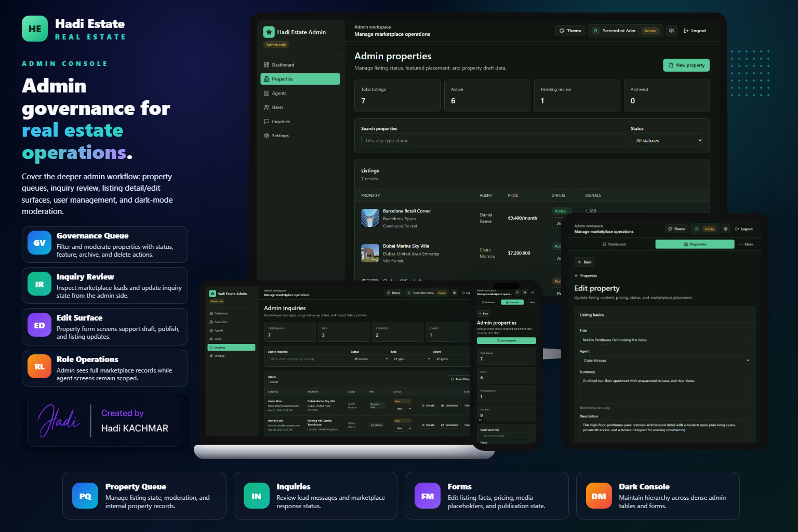Click the GV Governance Queue badge
The height and width of the screenshot is (532, 798).
pyautogui.click(x=39, y=243)
